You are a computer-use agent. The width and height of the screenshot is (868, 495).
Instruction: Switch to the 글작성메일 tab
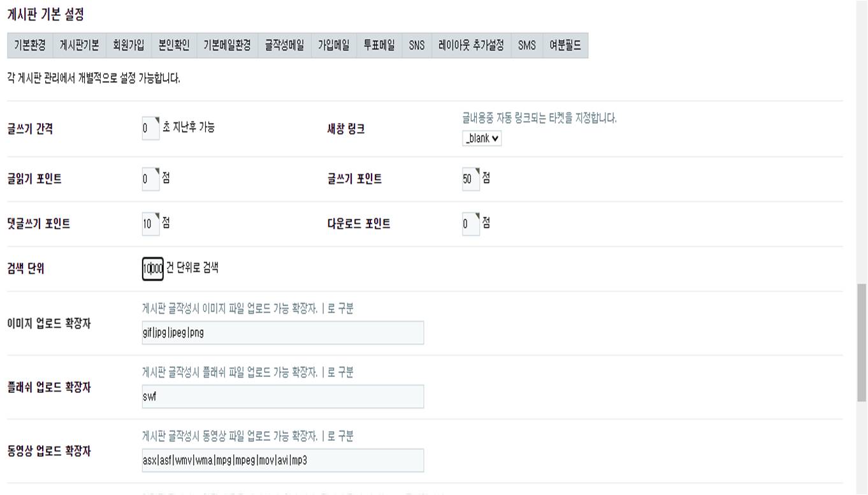284,45
